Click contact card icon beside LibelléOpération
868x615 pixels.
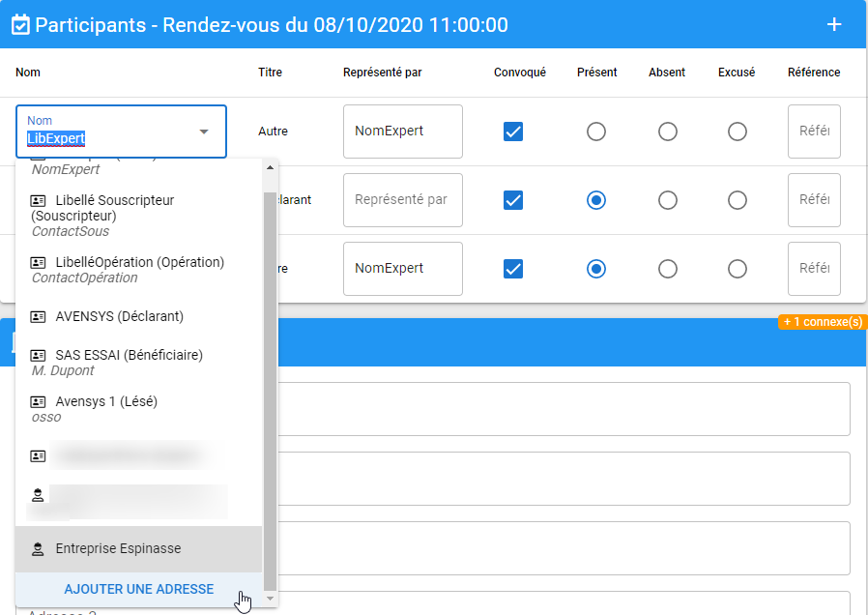click(x=39, y=262)
